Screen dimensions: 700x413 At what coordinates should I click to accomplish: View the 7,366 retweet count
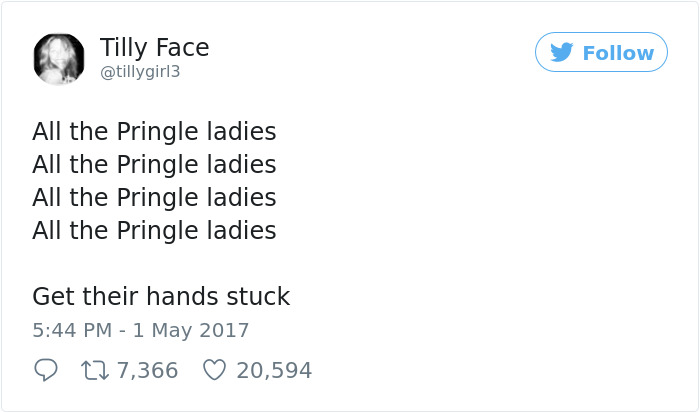(147, 370)
